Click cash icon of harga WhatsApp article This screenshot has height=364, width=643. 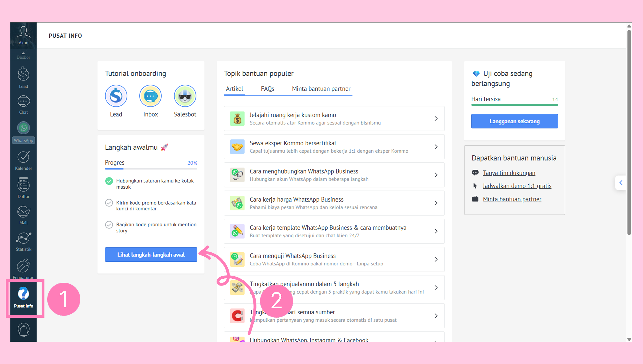click(x=237, y=203)
